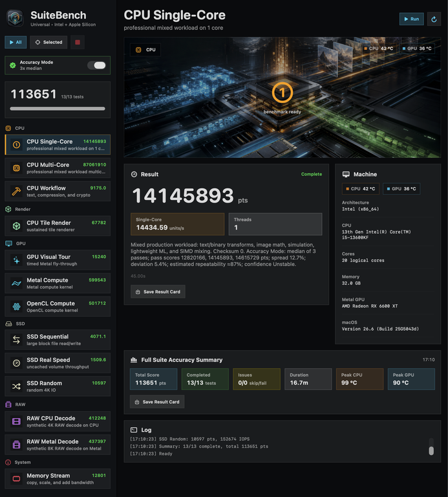Click the SSD section drive icon

tap(8, 324)
